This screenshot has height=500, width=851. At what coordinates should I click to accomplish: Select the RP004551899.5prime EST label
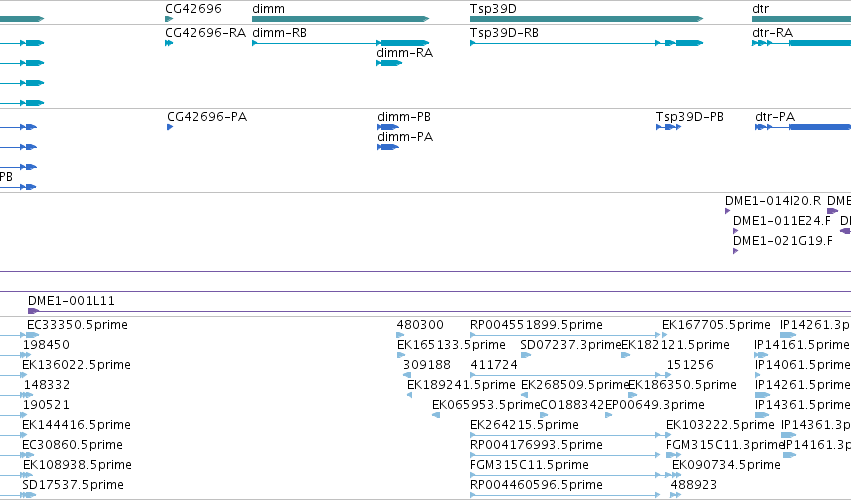pyautogui.click(x=536, y=325)
